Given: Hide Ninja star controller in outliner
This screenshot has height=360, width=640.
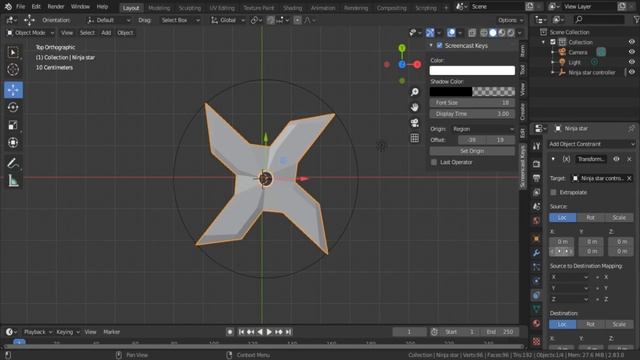Looking at the screenshot, I should point(631,72).
